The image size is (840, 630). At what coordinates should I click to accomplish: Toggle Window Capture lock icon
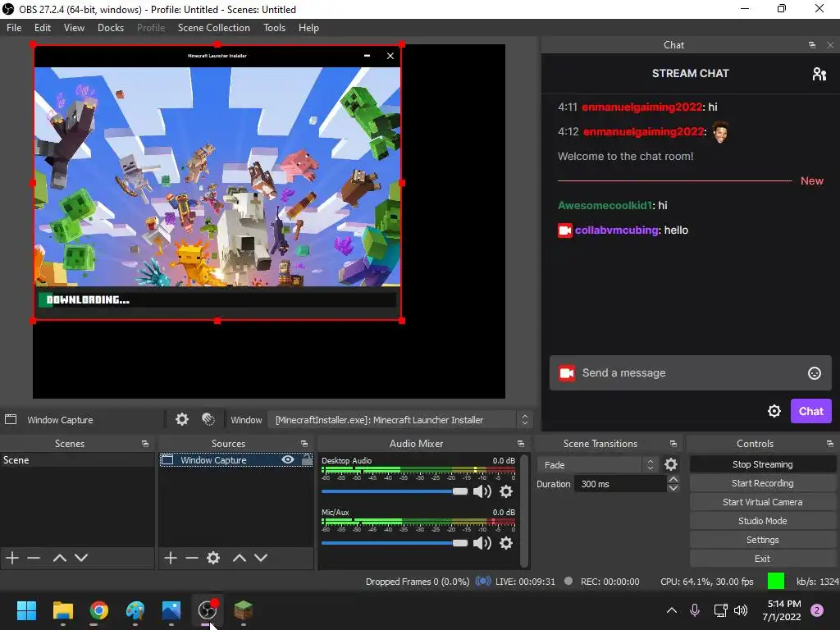[307, 459]
